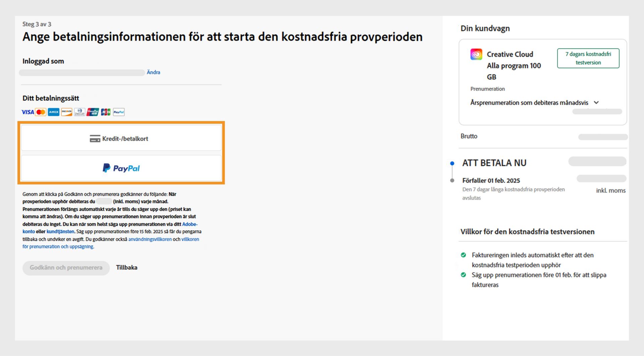Click the Mastercard logo

point(41,112)
